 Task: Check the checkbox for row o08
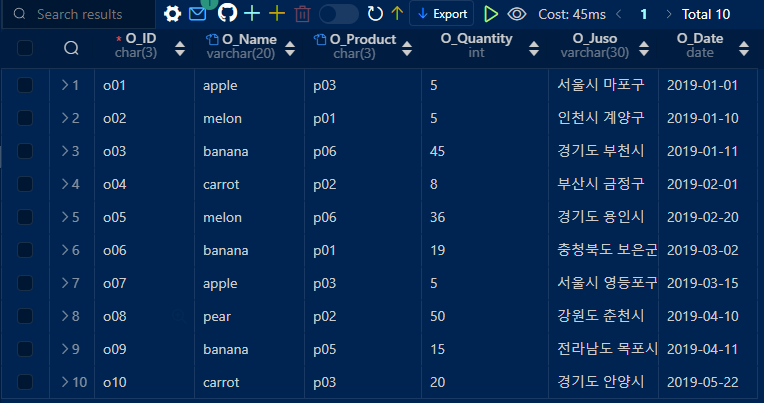(25, 316)
